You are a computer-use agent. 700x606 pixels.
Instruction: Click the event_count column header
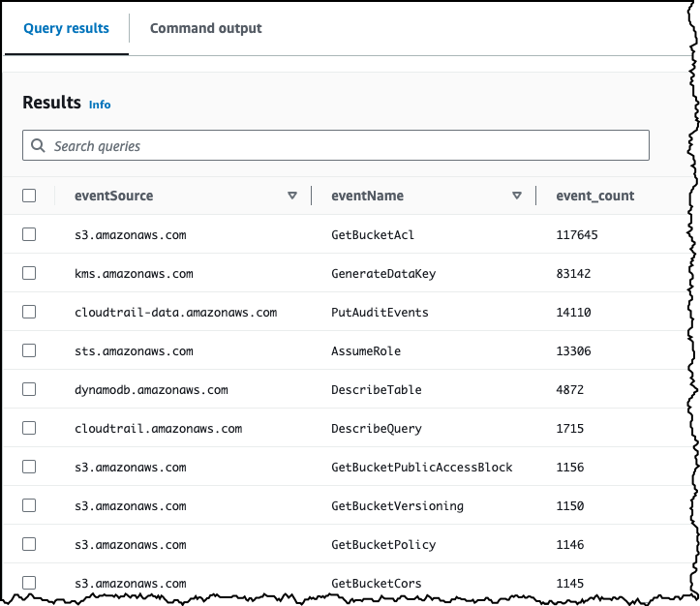[594, 196]
